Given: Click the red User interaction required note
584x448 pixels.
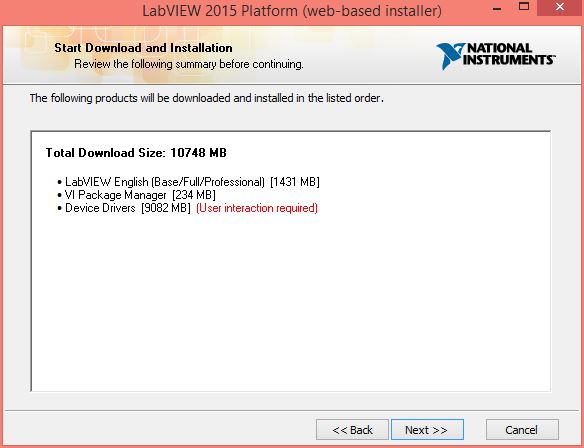Looking at the screenshot, I should tap(257, 208).
